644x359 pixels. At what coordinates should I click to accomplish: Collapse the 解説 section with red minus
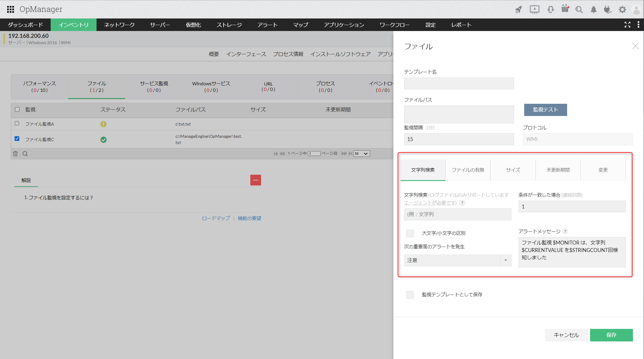pyautogui.click(x=255, y=180)
